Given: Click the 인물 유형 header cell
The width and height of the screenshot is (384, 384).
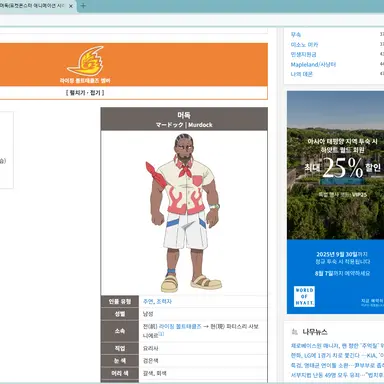Looking at the screenshot, I should [x=120, y=301].
